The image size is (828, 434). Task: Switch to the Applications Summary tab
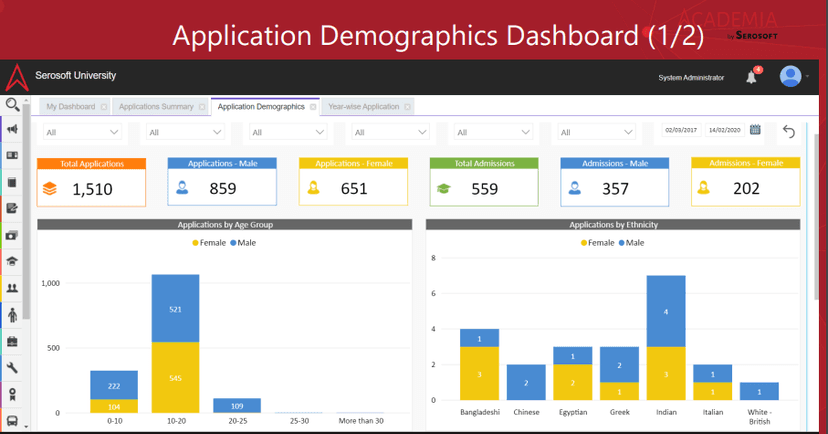point(155,106)
